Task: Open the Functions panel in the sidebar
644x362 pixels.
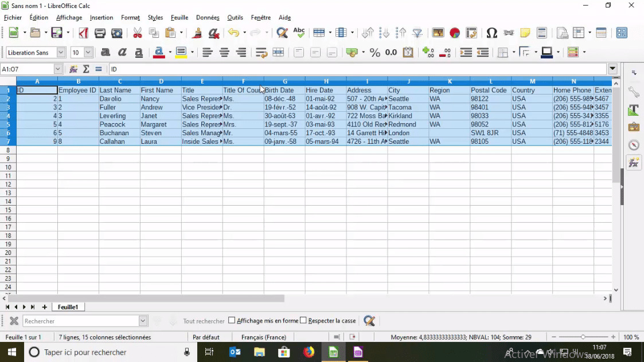Action: pos(634,163)
